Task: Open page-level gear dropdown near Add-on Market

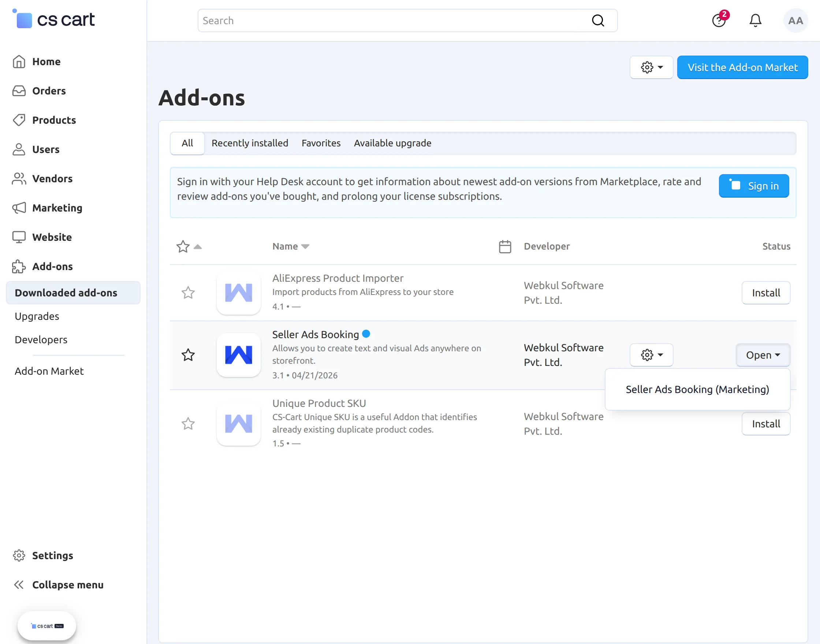Action: [651, 67]
